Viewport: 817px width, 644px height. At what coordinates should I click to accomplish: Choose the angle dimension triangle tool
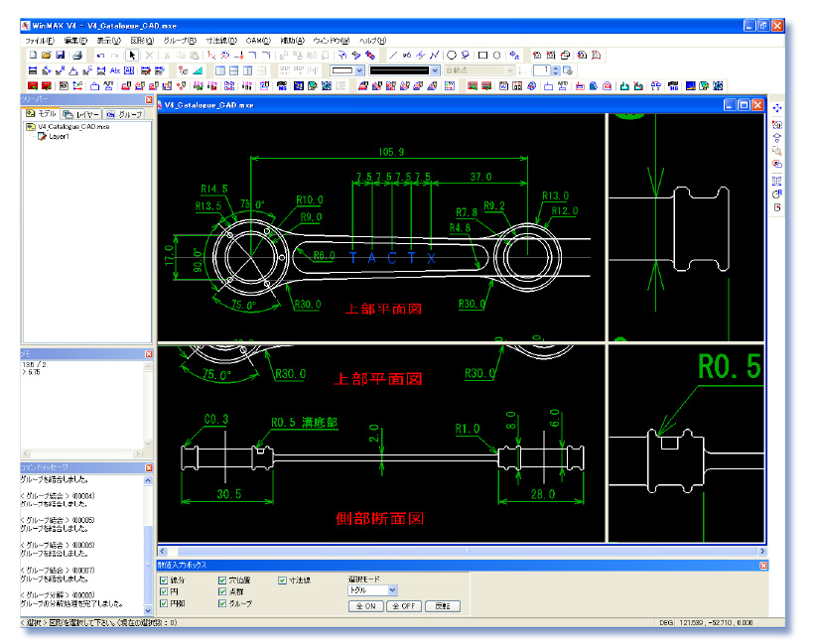coord(73,70)
